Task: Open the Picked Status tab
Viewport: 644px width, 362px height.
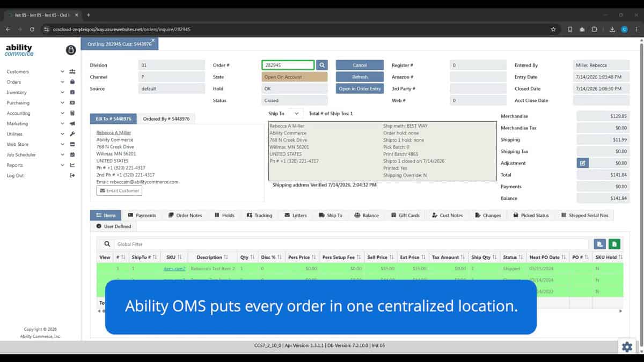Action: [x=531, y=215]
